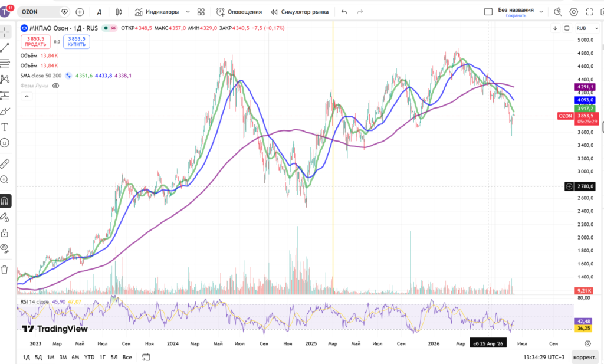The width and height of the screenshot is (604, 364).
Task: Select the 6М time range
Action: (x=75, y=357)
